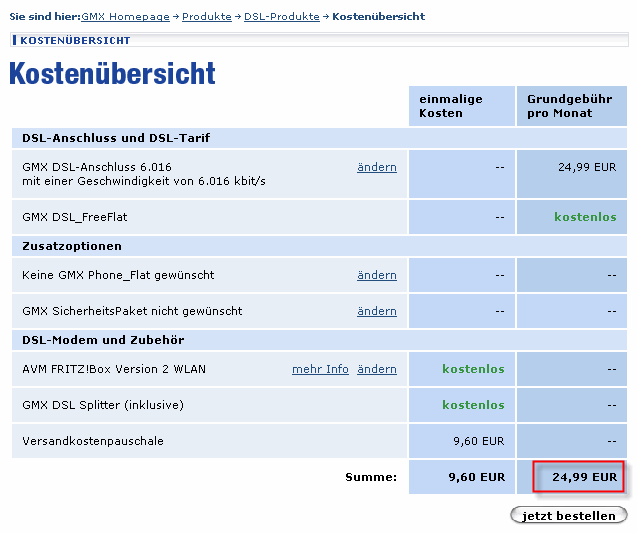This screenshot has width=637, height=533.
Task: Click the 24,99 EUR DSL-Anschluss monthly fee
Action: coord(587,167)
